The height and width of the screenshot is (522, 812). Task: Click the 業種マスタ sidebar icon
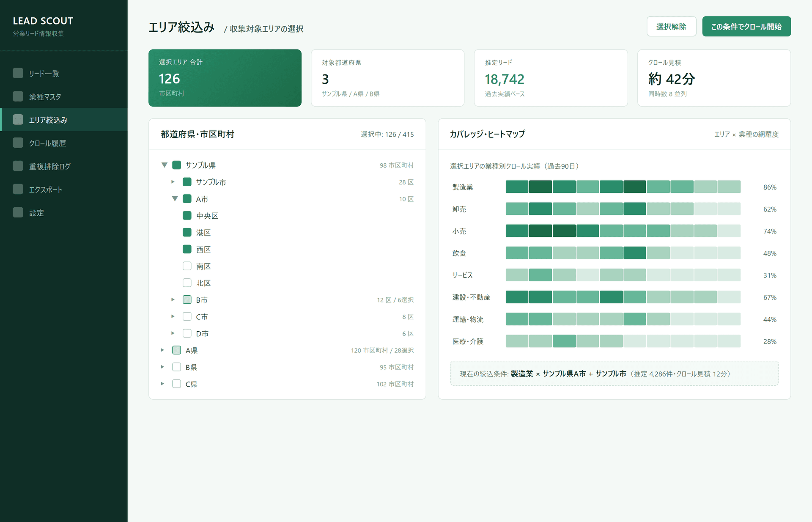18,96
